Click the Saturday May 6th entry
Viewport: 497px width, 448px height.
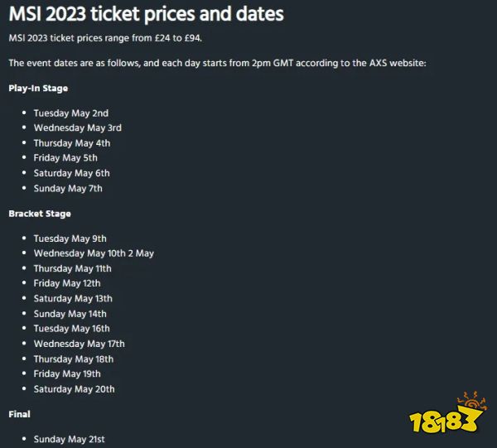click(x=71, y=173)
